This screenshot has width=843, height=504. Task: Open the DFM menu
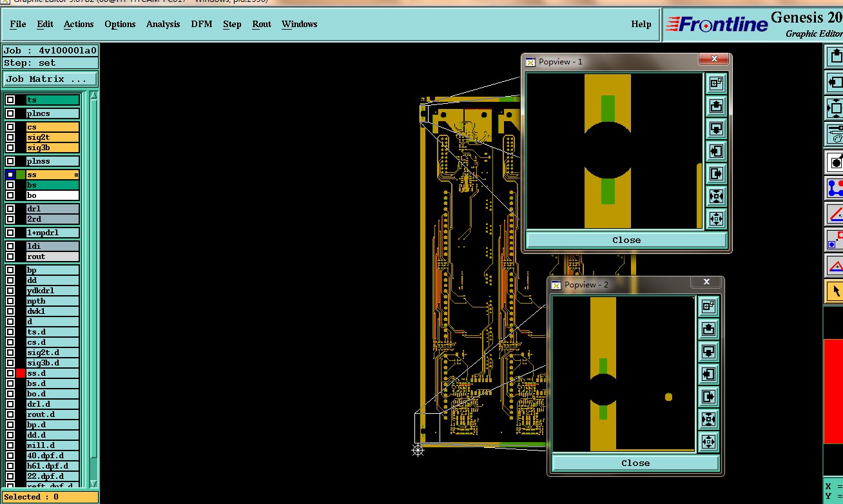click(x=201, y=24)
